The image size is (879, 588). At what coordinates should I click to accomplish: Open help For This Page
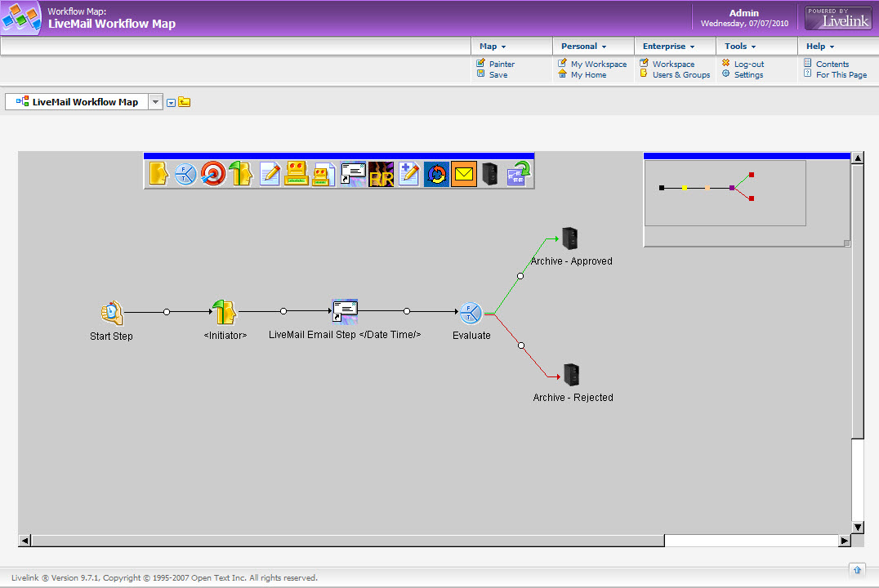click(841, 75)
